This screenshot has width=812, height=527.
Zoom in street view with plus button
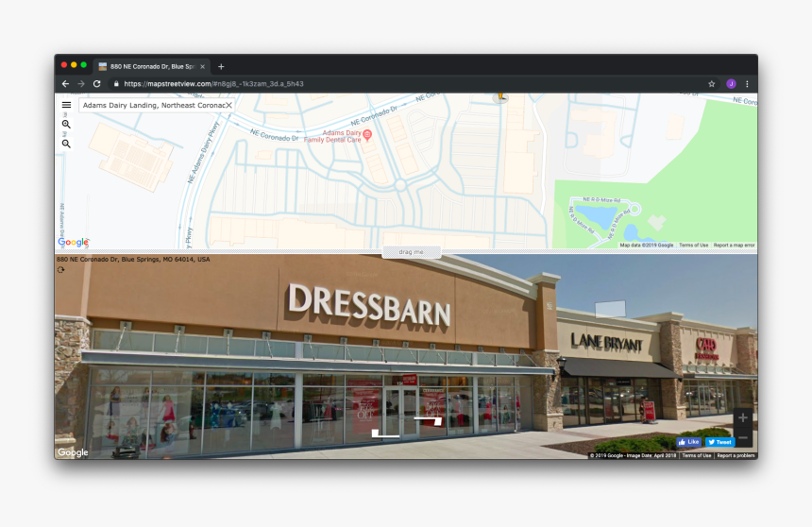click(x=743, y=417)
